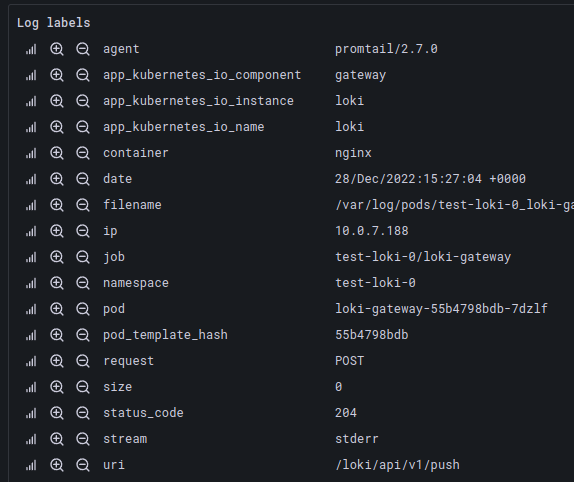This screenshot has width=574, height=482.
Task: Select the value loki-gateway-55b4798bdb-7dzlf
Action: 441,309
